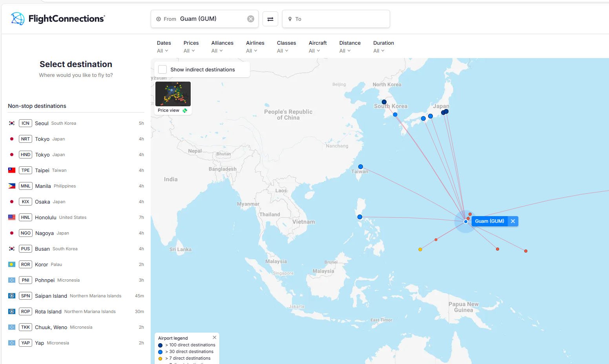Enable Show indirect destinations checkbox
Viewport: 609px width, 364px height.
click(x=162, y=69)
